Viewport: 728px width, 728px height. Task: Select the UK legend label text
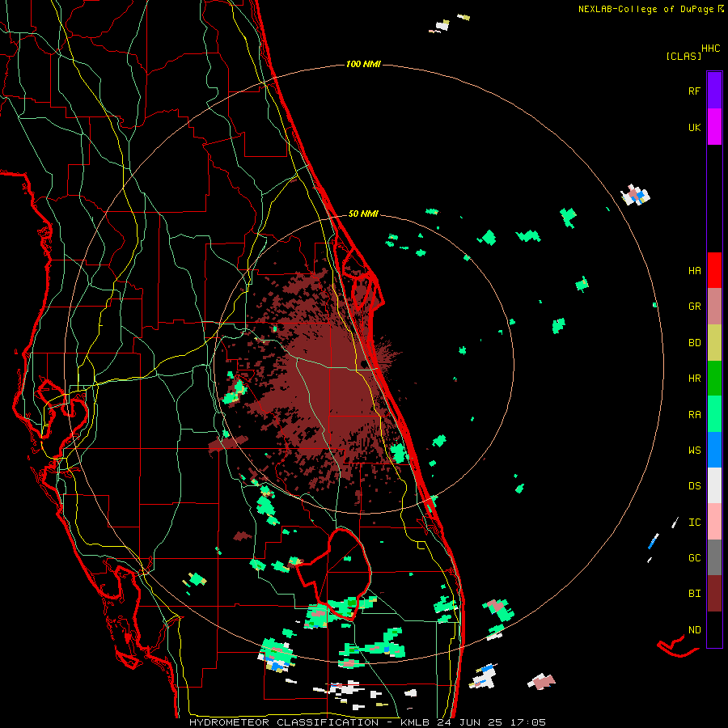(x=694, y=128)
